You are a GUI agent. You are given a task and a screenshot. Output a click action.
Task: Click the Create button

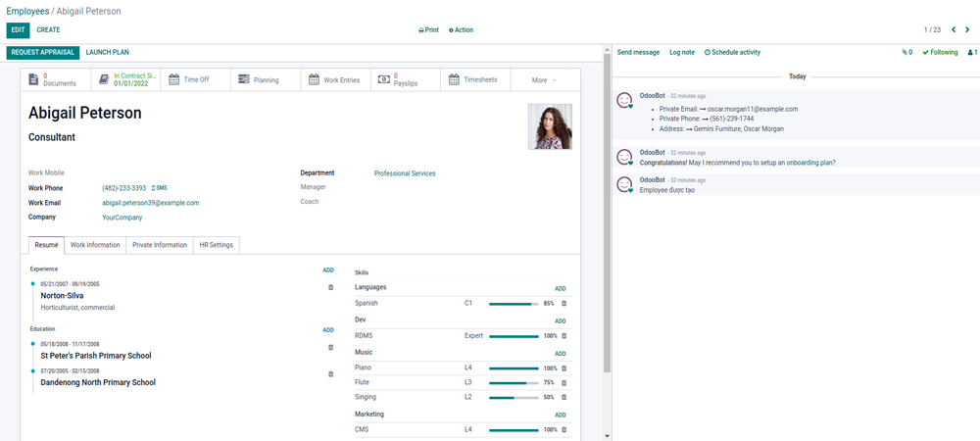[48, 30]
